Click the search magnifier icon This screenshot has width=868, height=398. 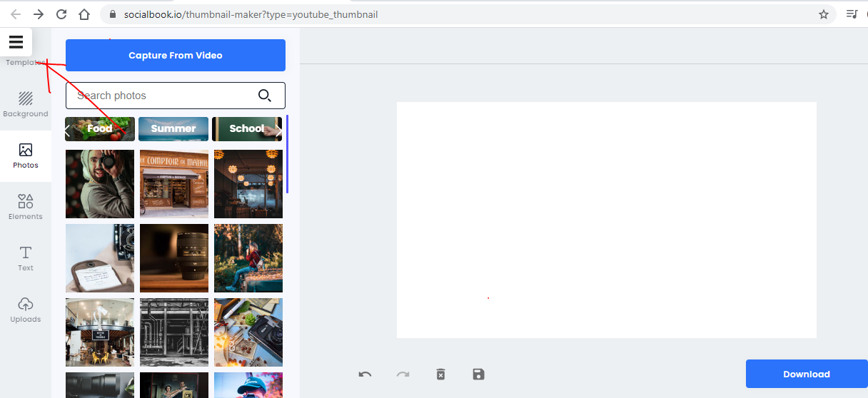[265, 96]
